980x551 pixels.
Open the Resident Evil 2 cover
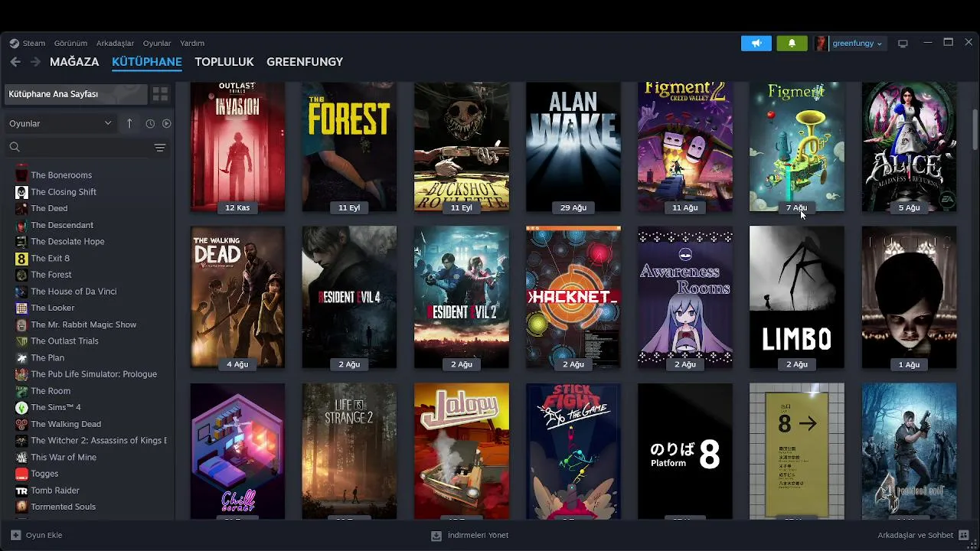[462, 297]
